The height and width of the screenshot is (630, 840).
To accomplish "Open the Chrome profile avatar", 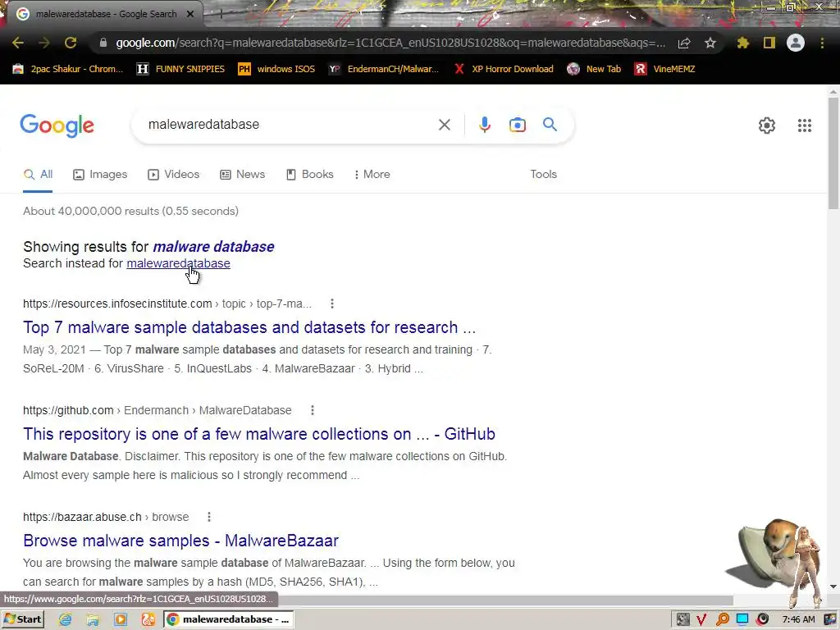I will tap(796, 43).
